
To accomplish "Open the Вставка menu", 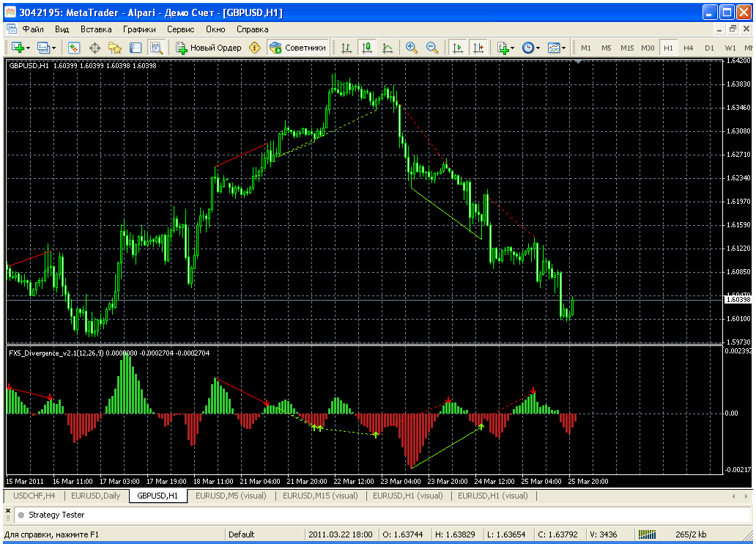I will point(96,29).
